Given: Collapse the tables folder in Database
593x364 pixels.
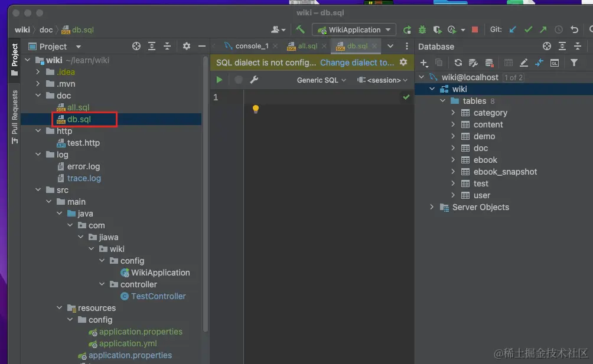Looking at the screenshot, I should (442, 101).
